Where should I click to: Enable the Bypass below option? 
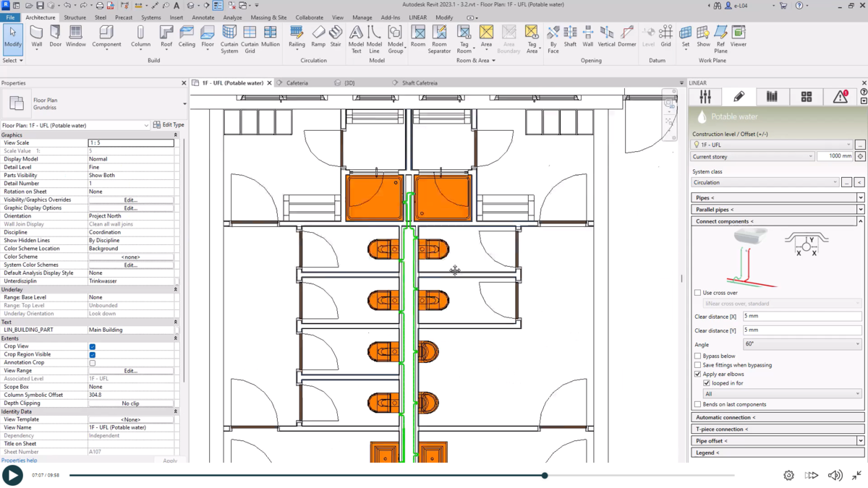[x=697, y=355]
